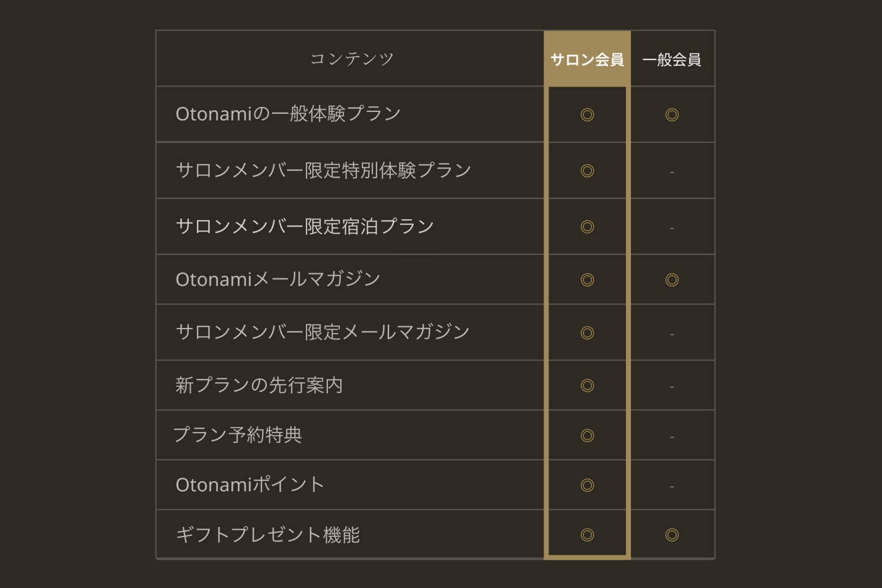Viewport: 882px width, 588px height.
Task: Select the Otonamiメールマガジン row label
Action: coord(278,279)
